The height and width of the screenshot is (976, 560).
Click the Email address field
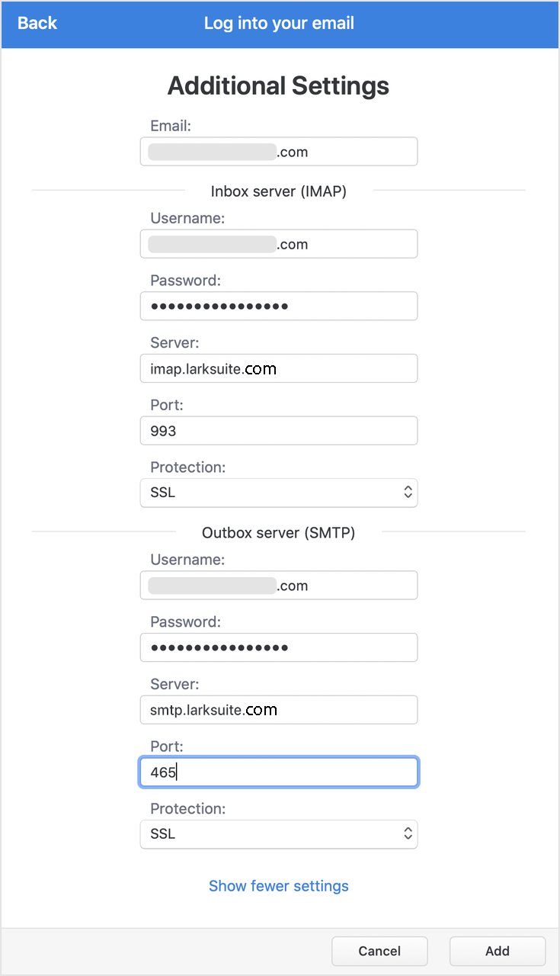click(279, 152)
